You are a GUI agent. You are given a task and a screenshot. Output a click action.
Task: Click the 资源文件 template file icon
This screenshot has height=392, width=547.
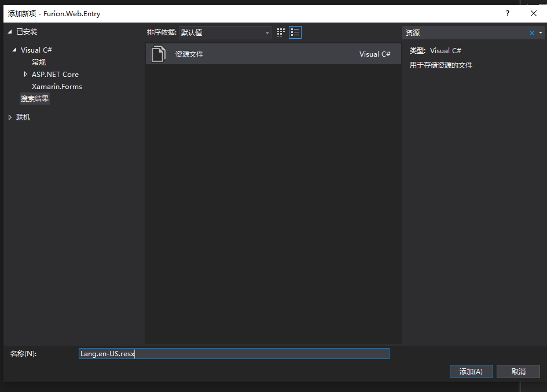click(x=158, y=54)
